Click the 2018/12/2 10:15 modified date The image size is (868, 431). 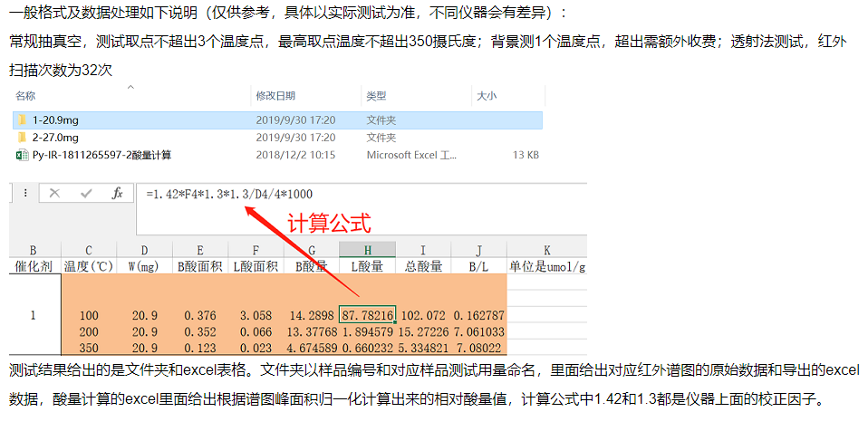(x=295, y=156)
